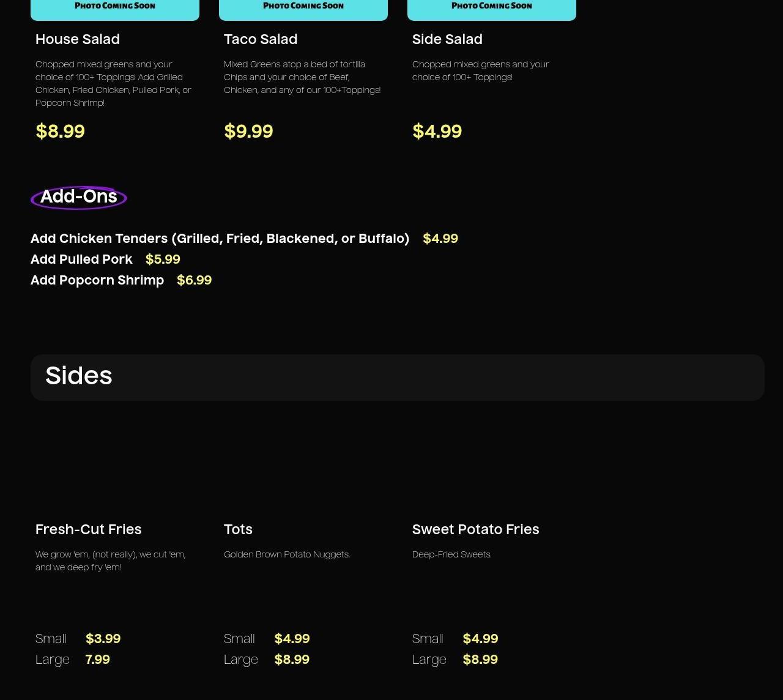
Task: Choose the Side Salad heading
Action: [447, 40]
